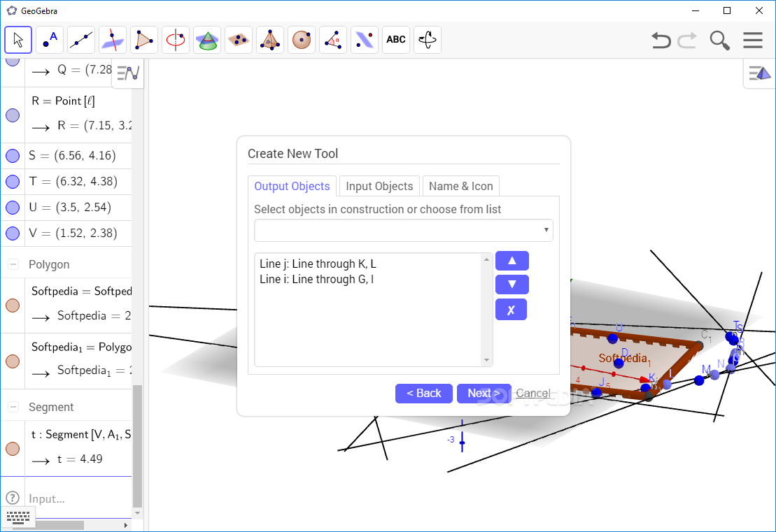Viewport: 776px width, 532px height.
Task: Switch to Output Objects tab
Action: (x=292, y=187)
